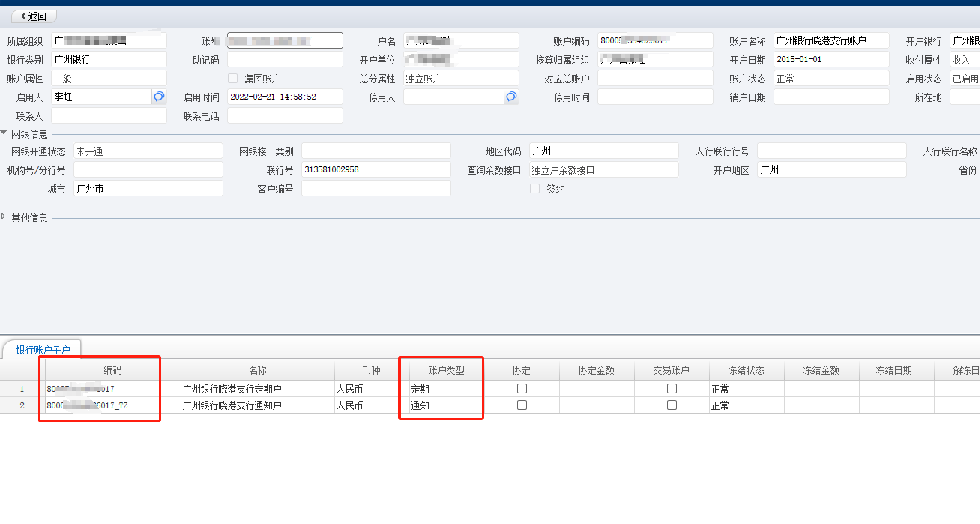Click the 助记码 input field
Viewport: 980px width, 524px height.
284,60
